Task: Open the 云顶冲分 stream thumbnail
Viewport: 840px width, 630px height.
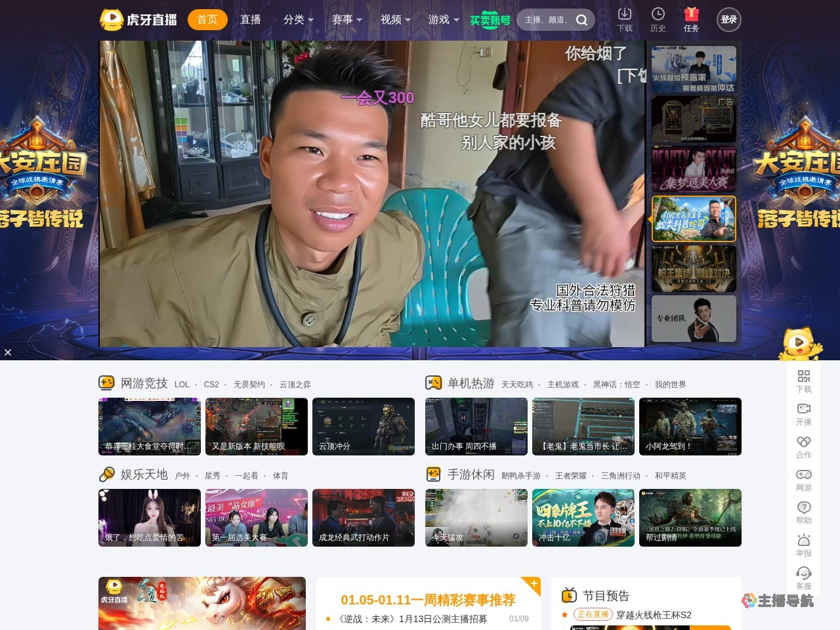Action: 364,427
